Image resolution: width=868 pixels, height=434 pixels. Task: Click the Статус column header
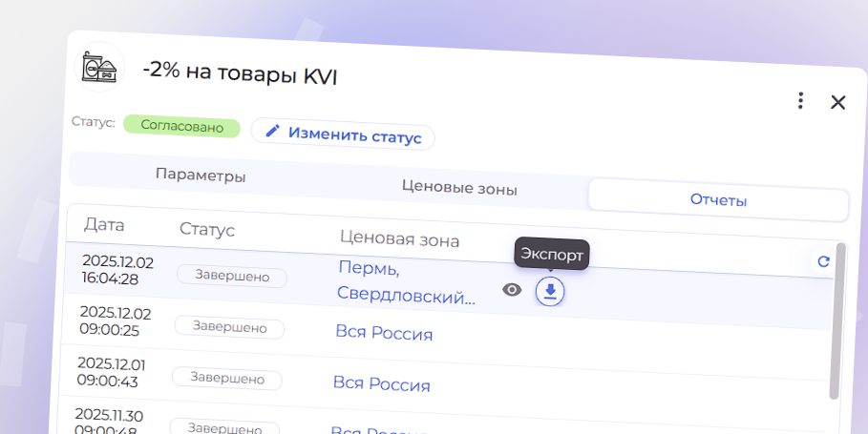tap(207, 229)
